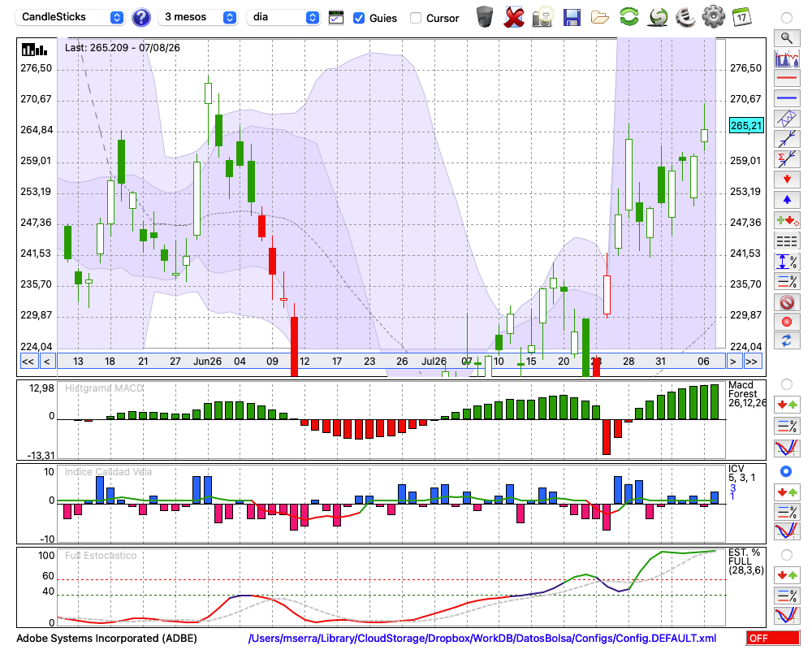Open settings via the gear icon
Screen dimensions: 812x650
[x=714, y=17]
